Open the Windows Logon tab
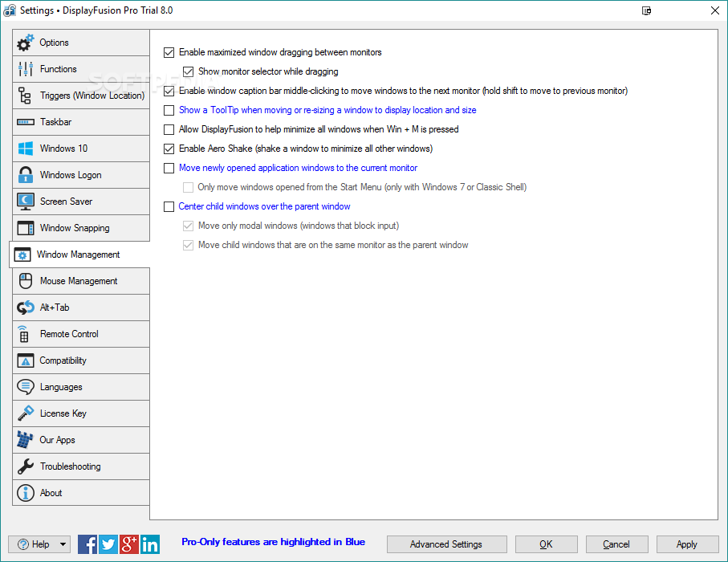 (81, 175)
